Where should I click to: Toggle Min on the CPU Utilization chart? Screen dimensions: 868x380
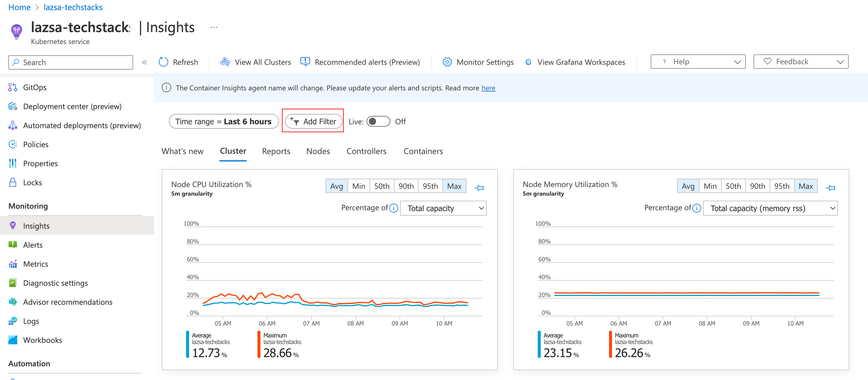358,186
